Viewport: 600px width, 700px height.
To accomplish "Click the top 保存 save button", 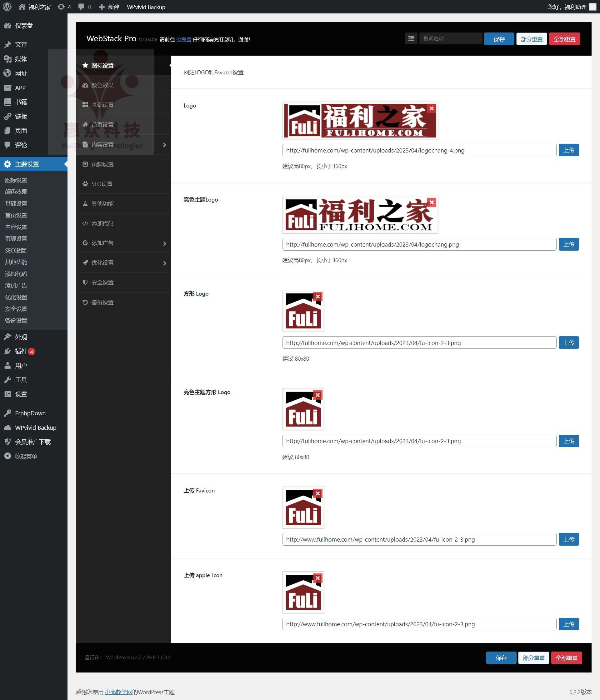I will pyautogui.click(x=499, y=39).
